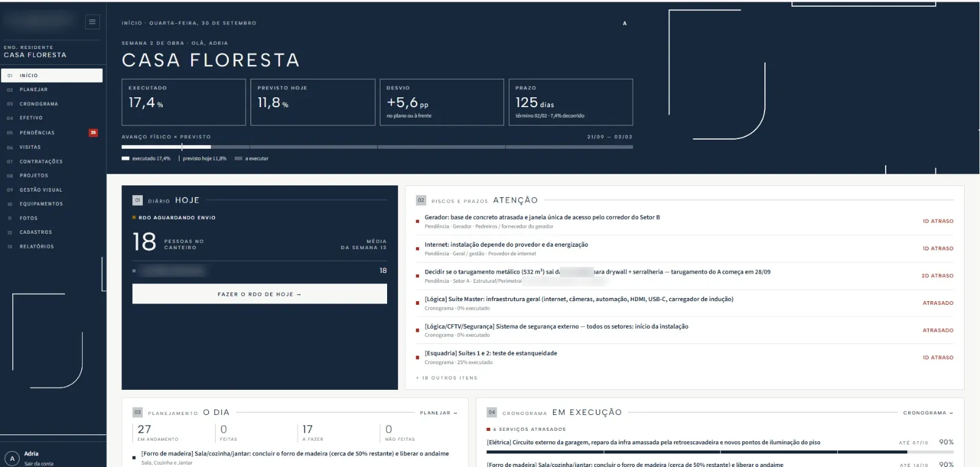
Task: Open the Forro de madeira planning task
Action: click(x=295, y=457)
